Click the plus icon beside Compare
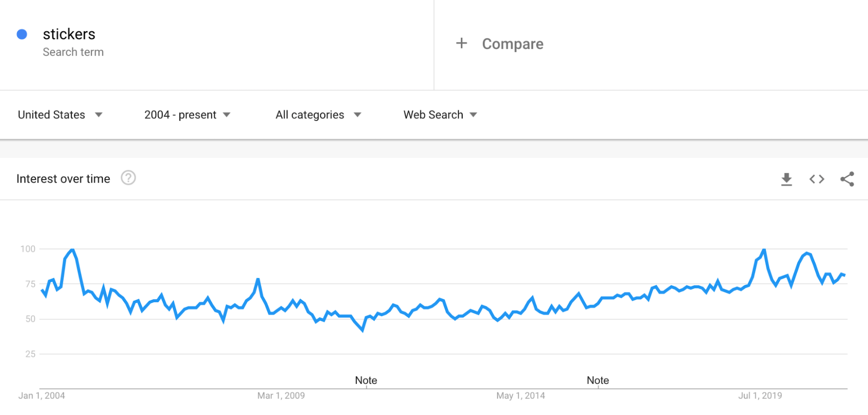This screenshot has width=868, height=415. point(461,44)
